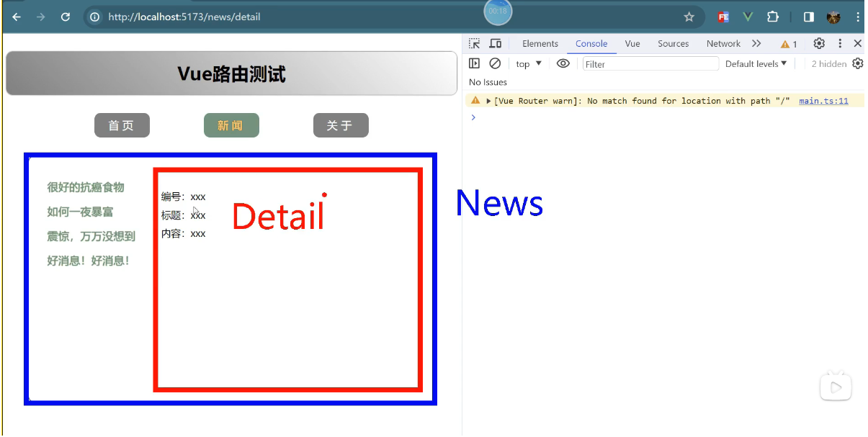Open the main.ts:11 source link
Image resolution: width=868 pixels, height=437 pixels.
pyautogui.click(x=823, y=101)
